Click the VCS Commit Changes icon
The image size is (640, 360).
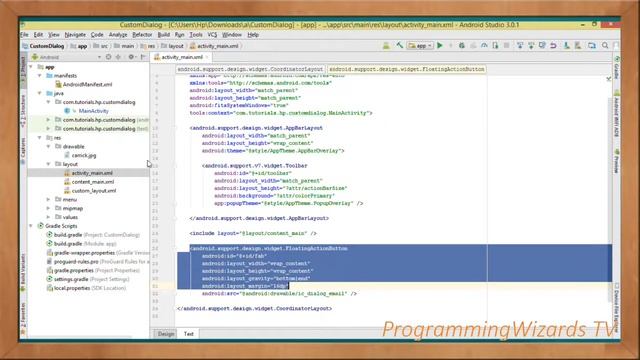(x=531, y=46)
